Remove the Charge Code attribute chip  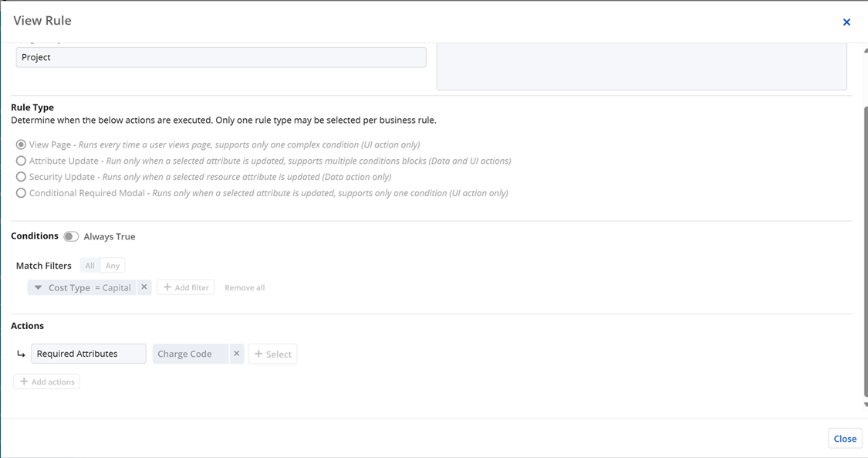[x=236, y=353]
